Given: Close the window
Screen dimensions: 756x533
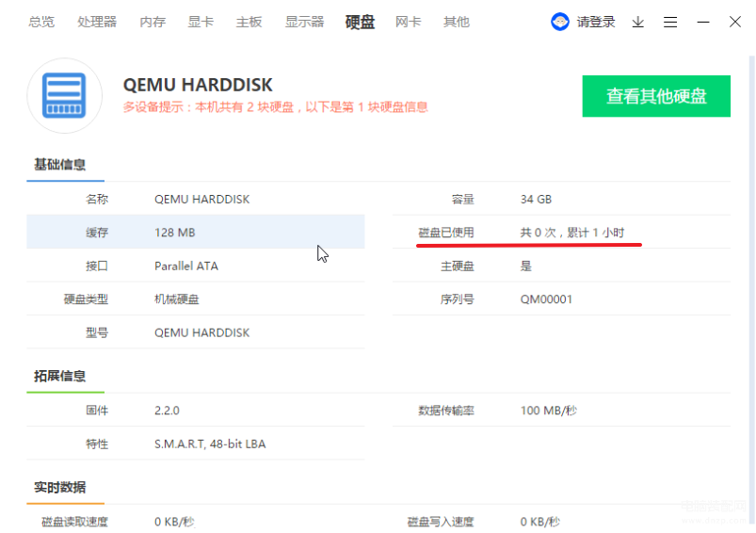Looking at the screenshot, I should (734, 22).
